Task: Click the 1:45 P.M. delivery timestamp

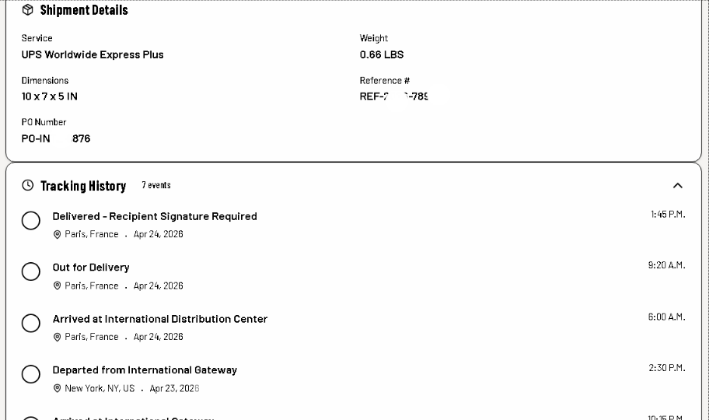Action: [667, 215]
